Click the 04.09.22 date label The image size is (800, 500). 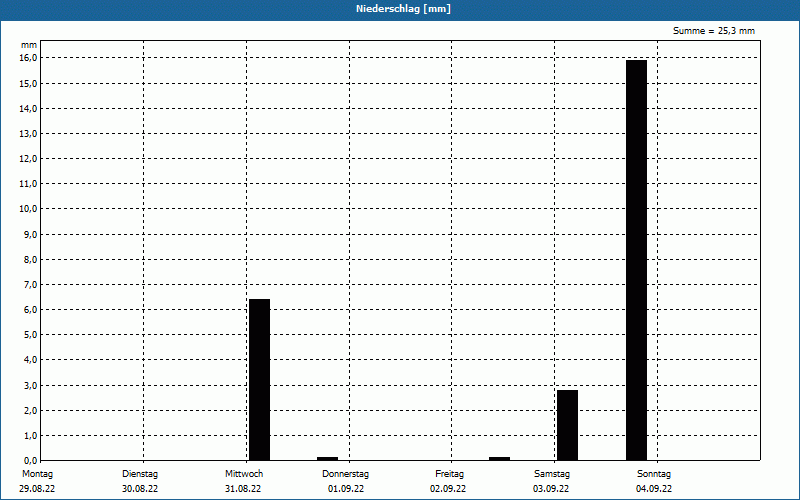[x=654, y=489]
